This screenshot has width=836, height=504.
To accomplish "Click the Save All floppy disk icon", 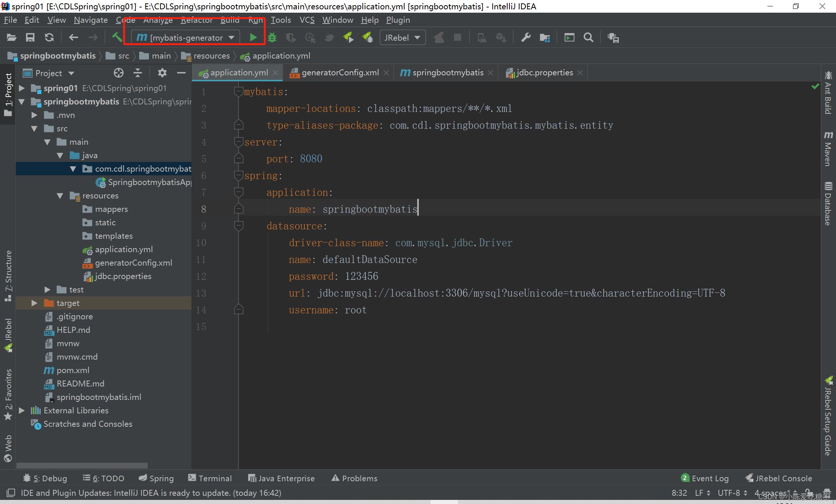I will pyautogui.click(x=30, y=37).
